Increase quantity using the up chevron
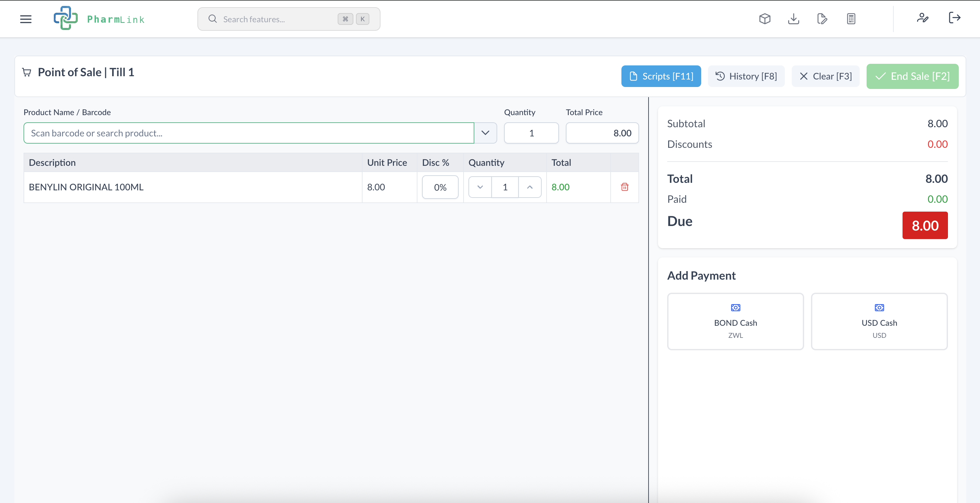The height and width of the screenshot is (503, 980). (530, 187)
